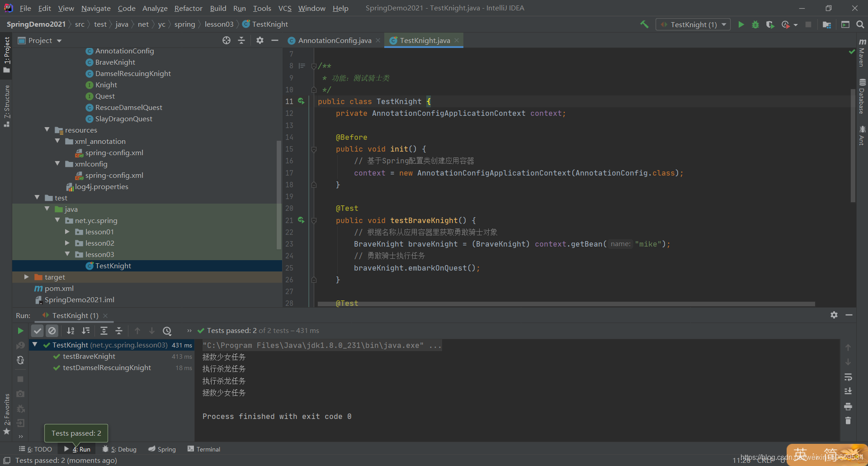Collapse all in Project panel
The image size is (868, 466).
coord(241,40)
